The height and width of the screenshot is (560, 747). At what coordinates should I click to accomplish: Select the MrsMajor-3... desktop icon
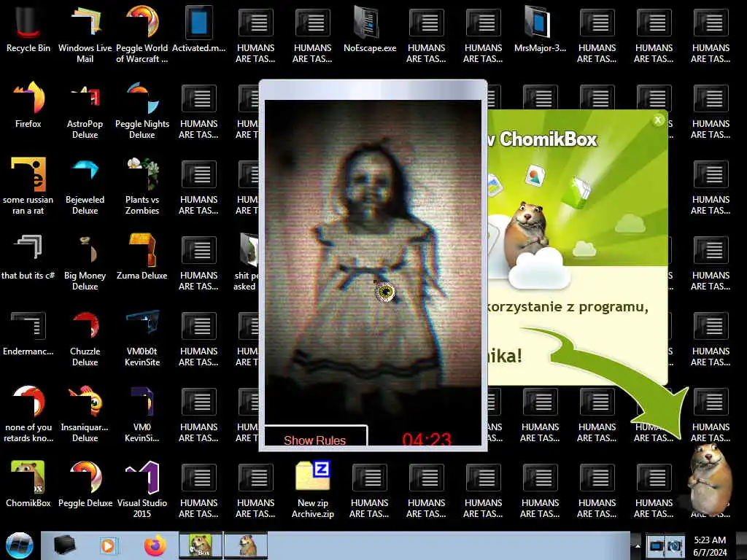tap(540, 29)
